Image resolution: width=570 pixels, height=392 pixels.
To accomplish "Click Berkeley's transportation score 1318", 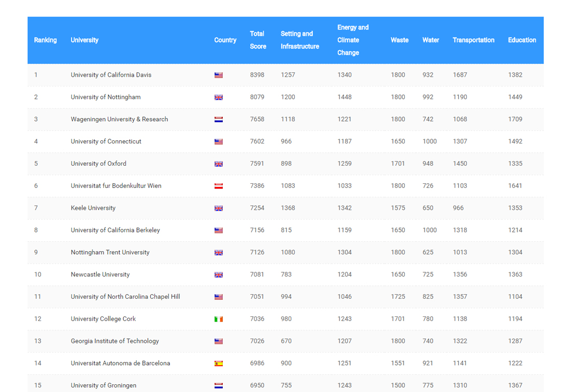I will pyautogui.click(x=460, y=230).
